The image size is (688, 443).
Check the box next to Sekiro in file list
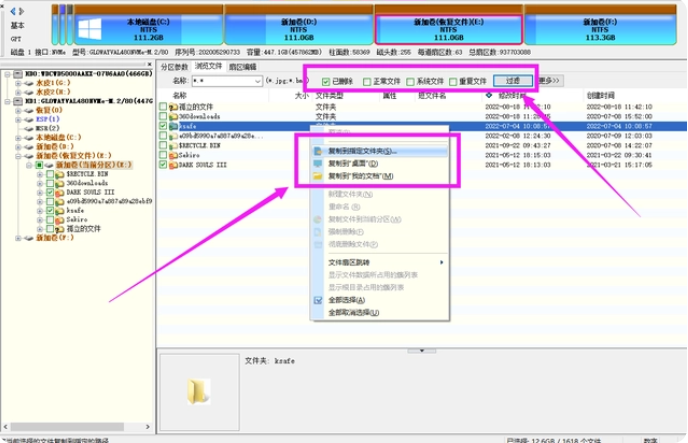163,155
